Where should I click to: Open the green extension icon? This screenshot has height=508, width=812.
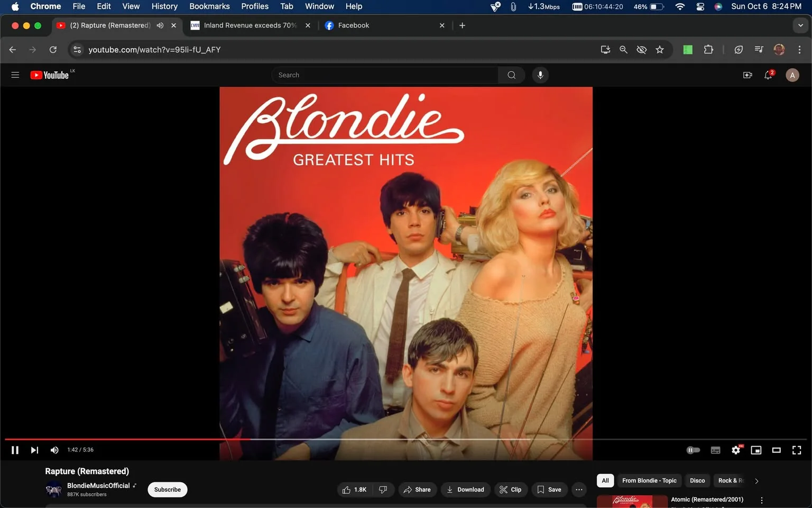tap(688, 50)
